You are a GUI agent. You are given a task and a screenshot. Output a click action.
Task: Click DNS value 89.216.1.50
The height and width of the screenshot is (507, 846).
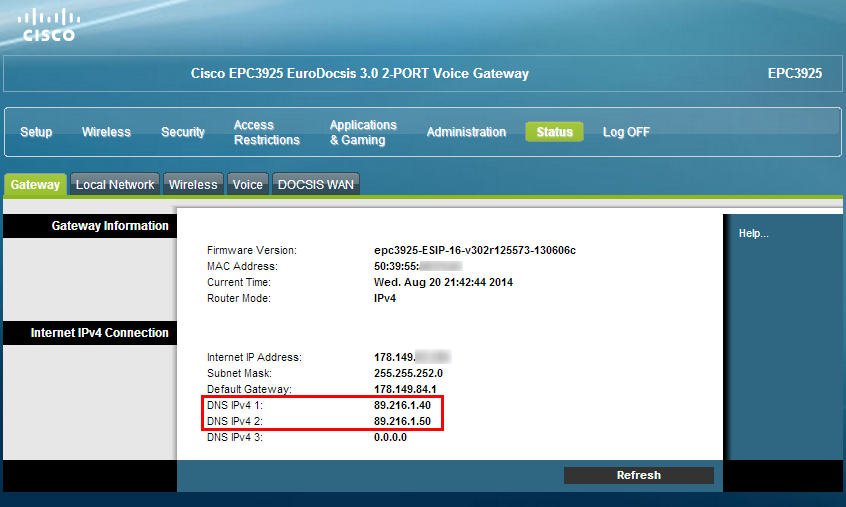click(402, 421)
